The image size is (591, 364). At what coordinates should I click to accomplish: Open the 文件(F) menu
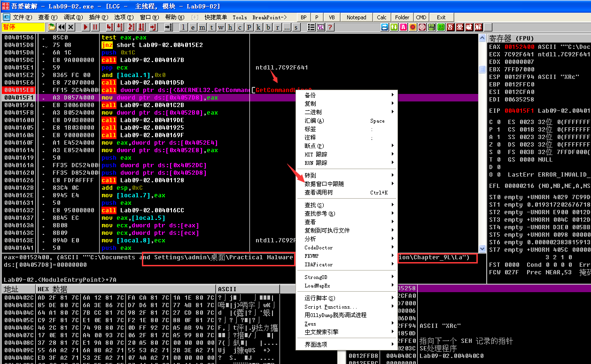(22, 17)
